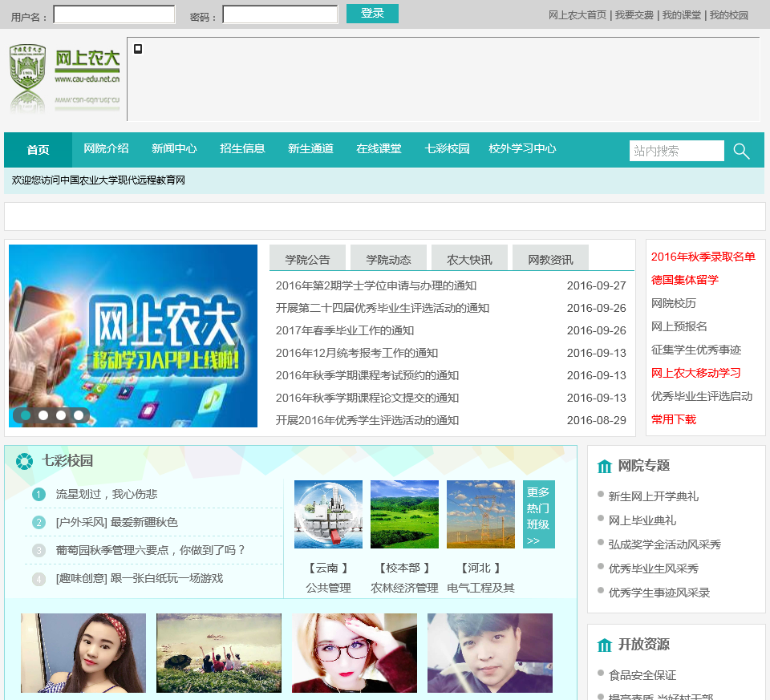Switch to the second carousel slide dot

click(x=43, y=415)
